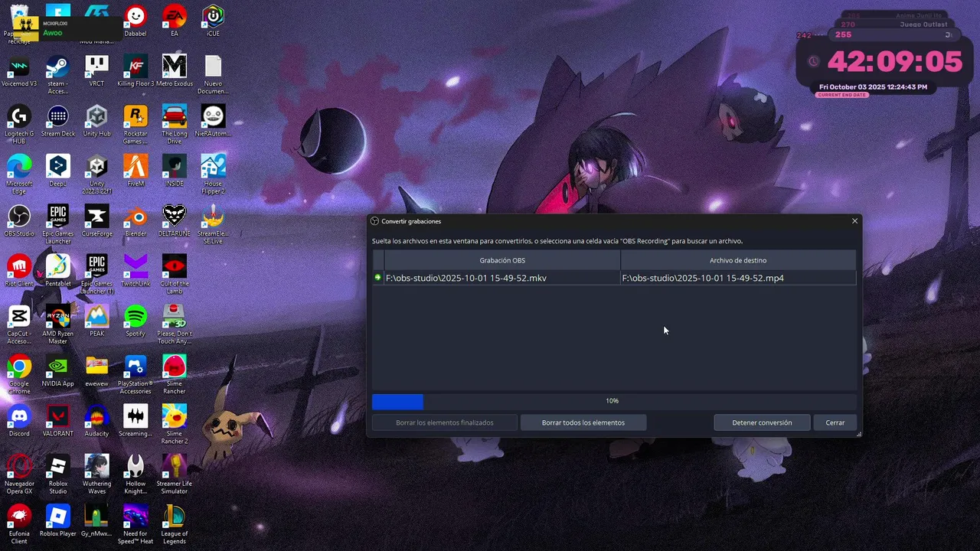Open Spotify desktop icon
This screenshot has width=980, height=551.
pyautogui.click(x=136, y=321)
